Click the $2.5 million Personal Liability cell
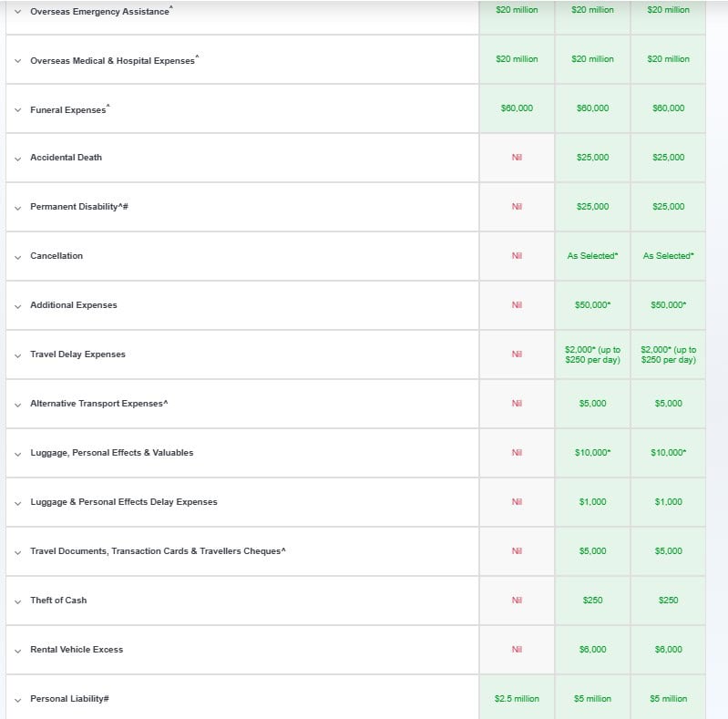The height and width of the screenshot is (719, 728). (x=517, y=699)
